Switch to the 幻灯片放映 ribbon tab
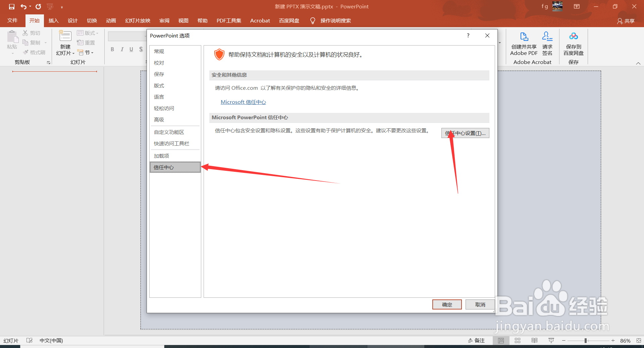 click(x=138, y=21)
